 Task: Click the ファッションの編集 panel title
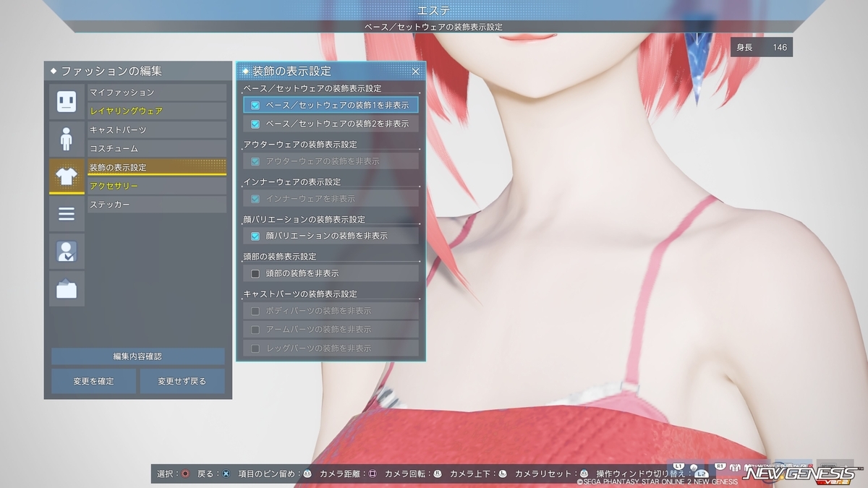point(111,71)
